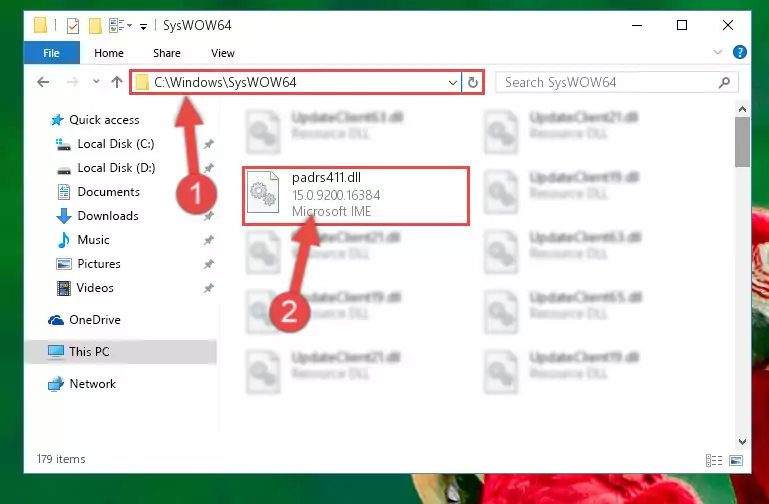Minimize the SysWOW64 window
Screen dimensions: 769x504
click(637, 25)
